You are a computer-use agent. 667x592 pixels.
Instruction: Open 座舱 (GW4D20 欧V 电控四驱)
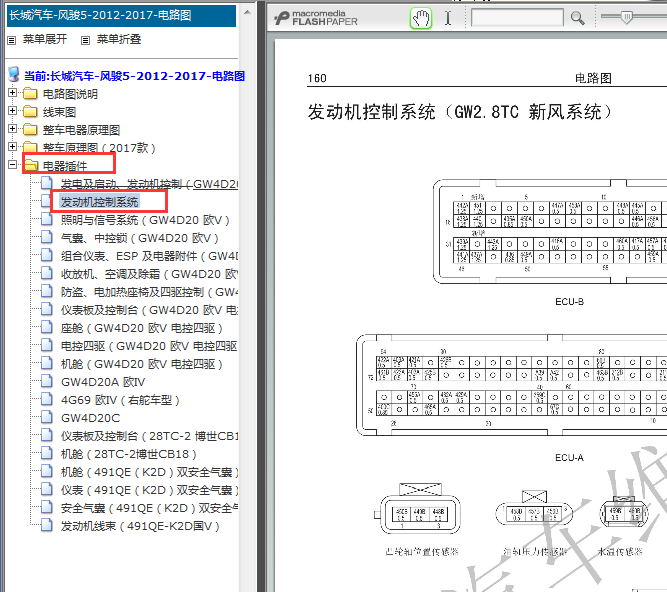(x=142, y=328)
